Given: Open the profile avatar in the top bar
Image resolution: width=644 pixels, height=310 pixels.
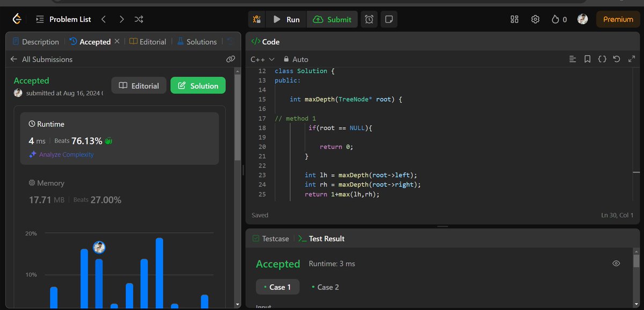Looking at the screenshot, I should point(582,19).
